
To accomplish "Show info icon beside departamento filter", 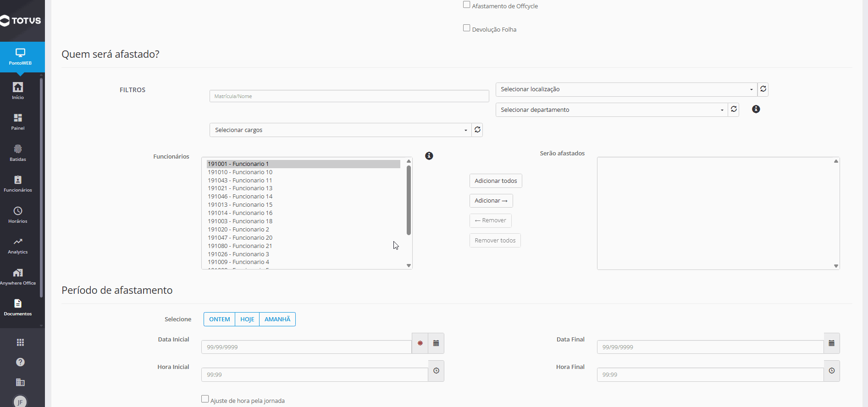I will tap(756, 109).
